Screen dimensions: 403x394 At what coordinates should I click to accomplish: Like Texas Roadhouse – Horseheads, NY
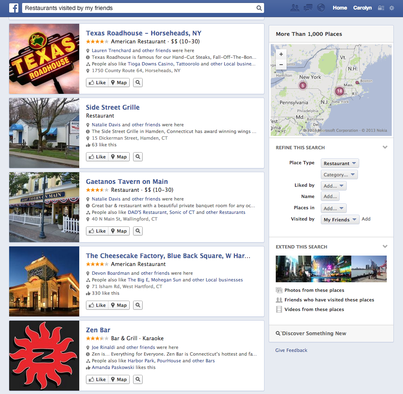(97, 82)
